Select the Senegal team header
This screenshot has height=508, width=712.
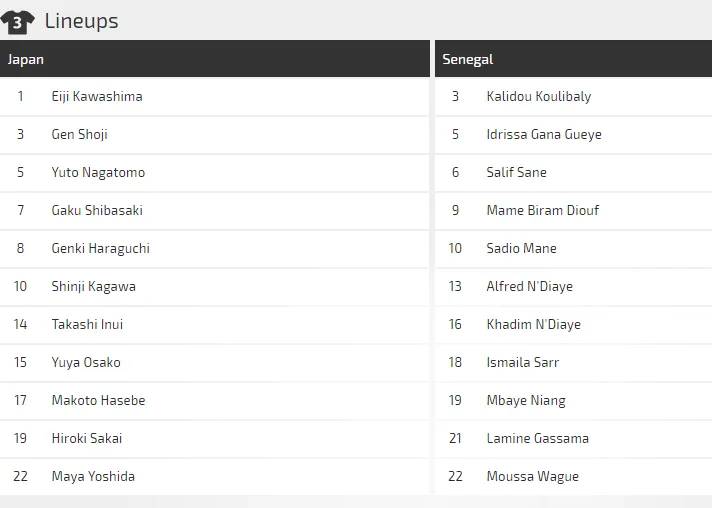point(467,59)
